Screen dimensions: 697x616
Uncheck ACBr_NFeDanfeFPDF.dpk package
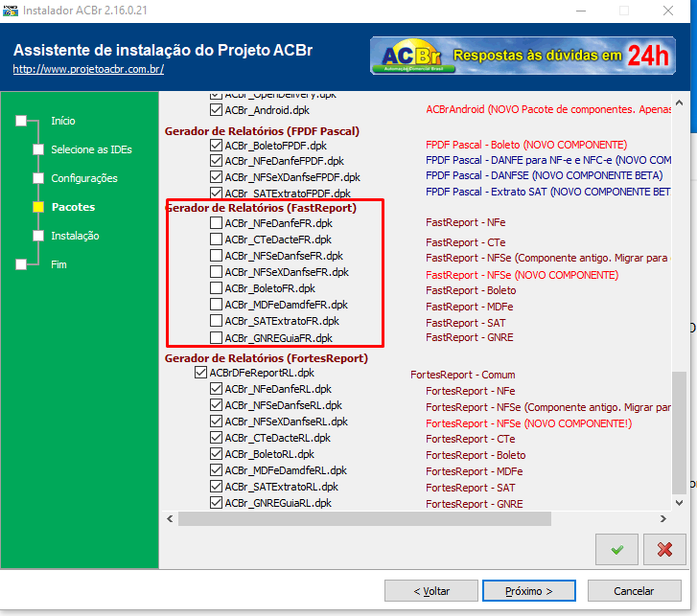pyautogui.click(x=216, y=160)
